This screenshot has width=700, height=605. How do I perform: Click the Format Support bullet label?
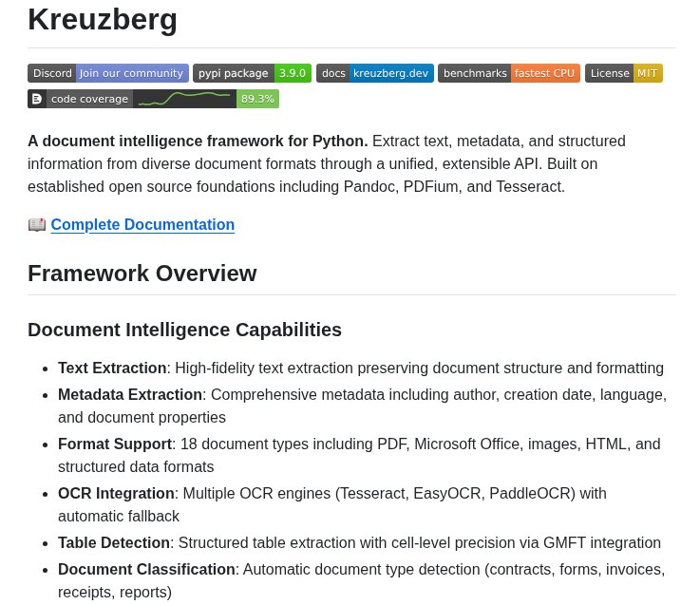(x=115, y=444)
